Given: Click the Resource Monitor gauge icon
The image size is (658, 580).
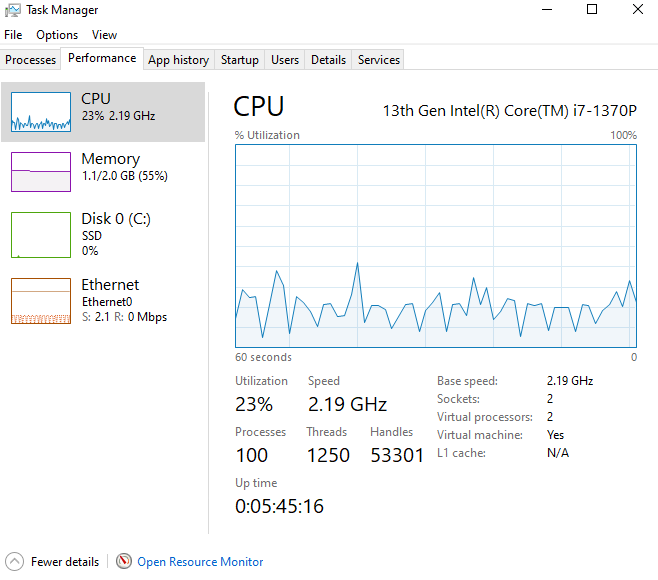Looking at the screenshot, I should pos(124,562).
